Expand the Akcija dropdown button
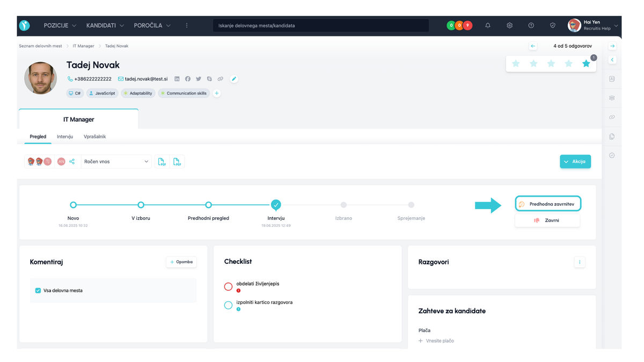The width and height of the screenshot is (644, 362). (x=575, y=161)
